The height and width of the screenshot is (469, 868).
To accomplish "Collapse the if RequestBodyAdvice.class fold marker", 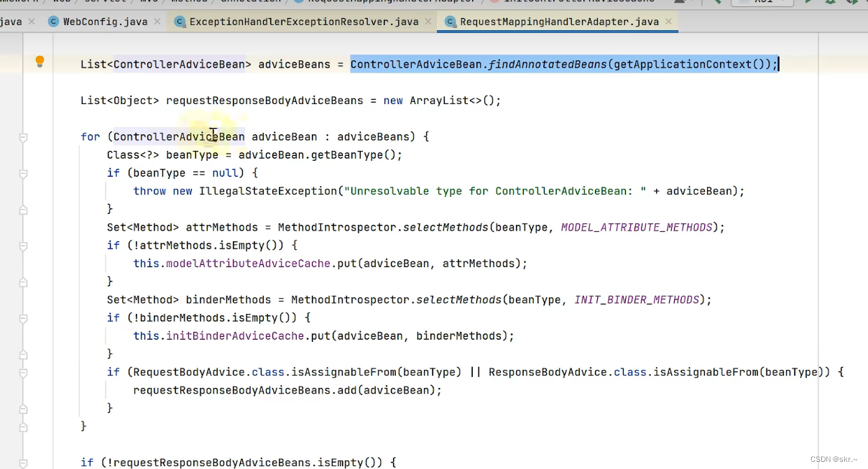I will tap(23, 372).
